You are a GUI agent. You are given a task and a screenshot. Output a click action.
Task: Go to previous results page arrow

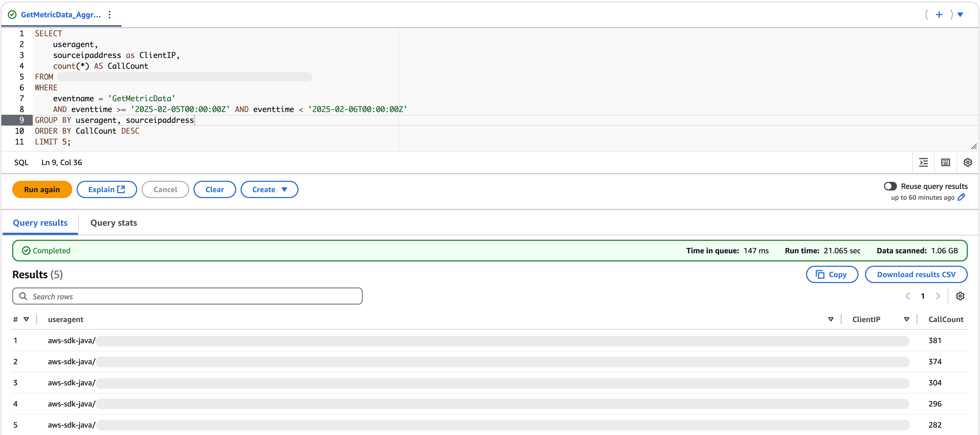[908, 296]
